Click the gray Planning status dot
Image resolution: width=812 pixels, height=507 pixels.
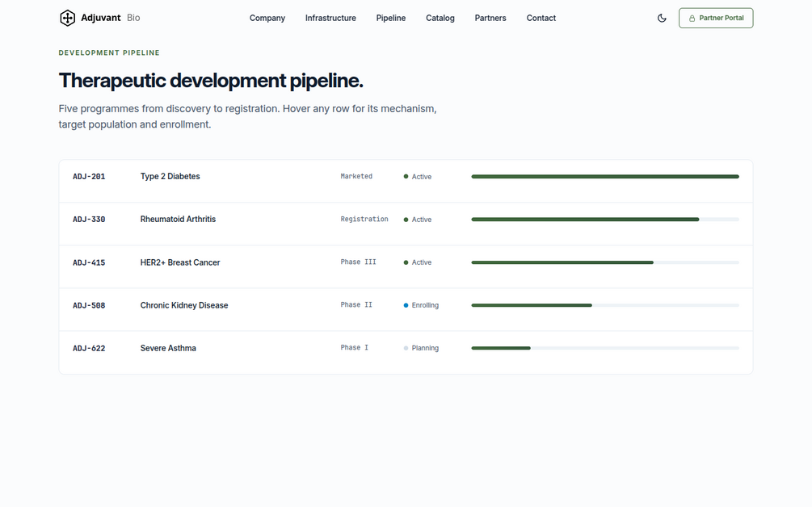point(406,348)
